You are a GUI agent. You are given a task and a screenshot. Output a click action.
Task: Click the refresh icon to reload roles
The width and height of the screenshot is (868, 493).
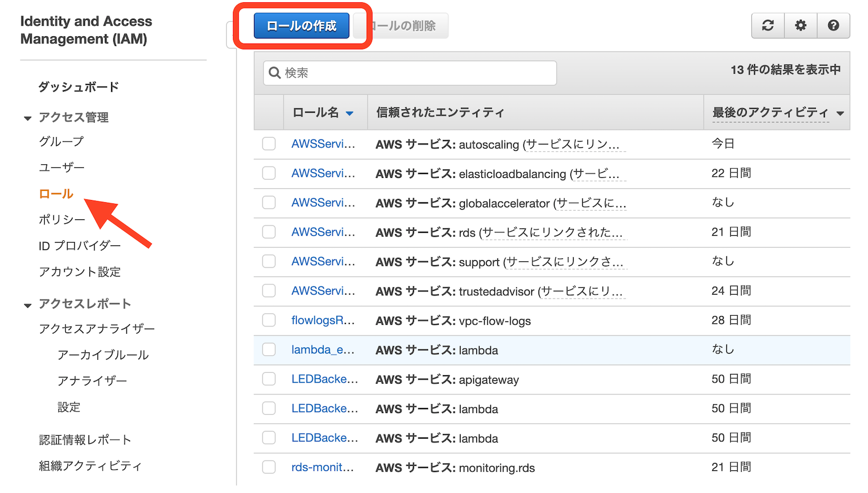(768, 25)
